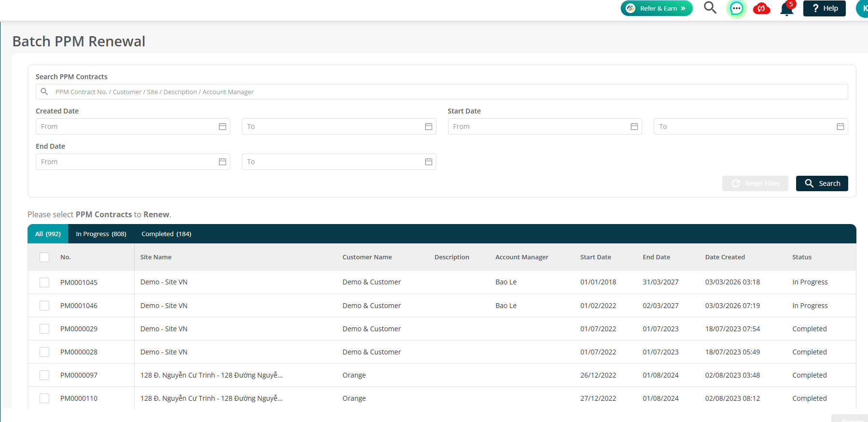Open Created Date From calendar picker

222,127
